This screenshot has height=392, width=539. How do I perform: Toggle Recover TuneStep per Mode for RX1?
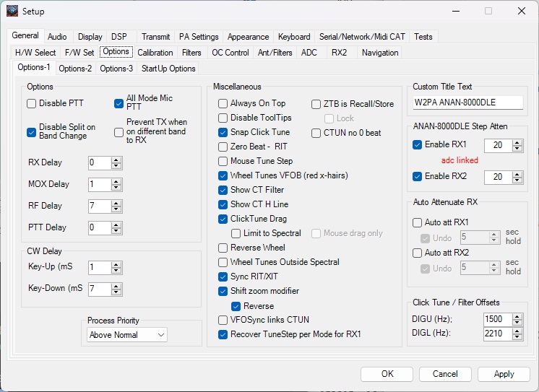223,334
